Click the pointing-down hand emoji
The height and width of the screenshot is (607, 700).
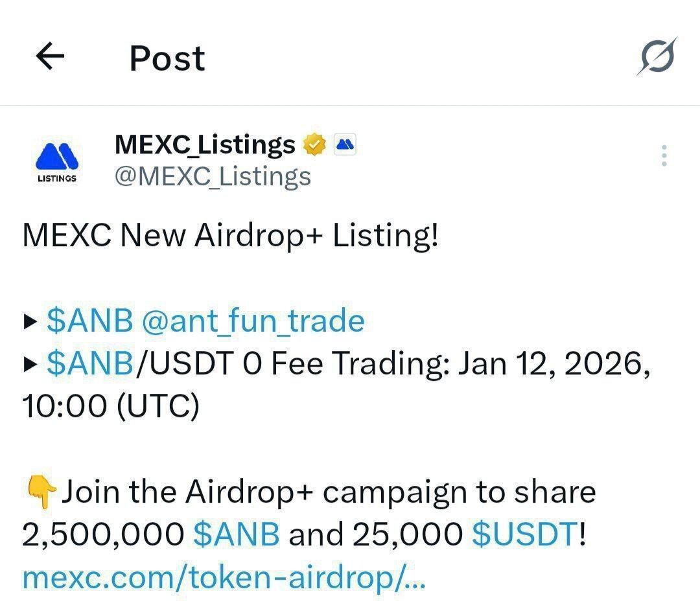point(40,493)
